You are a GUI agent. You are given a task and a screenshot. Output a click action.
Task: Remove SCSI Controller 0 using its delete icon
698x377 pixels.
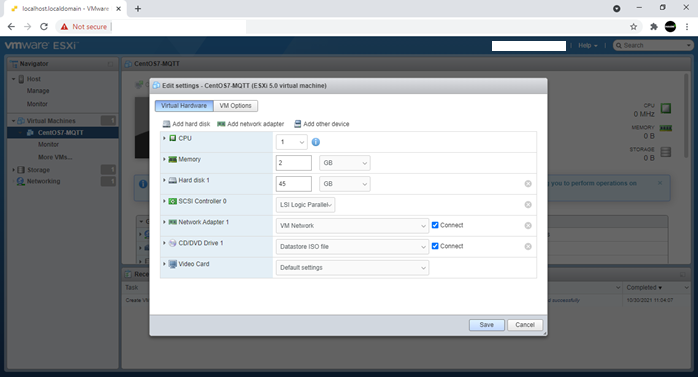tap(528, 205)
